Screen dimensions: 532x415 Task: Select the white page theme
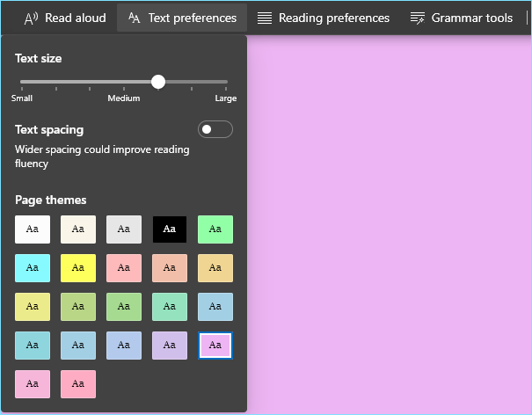point(33,229)
